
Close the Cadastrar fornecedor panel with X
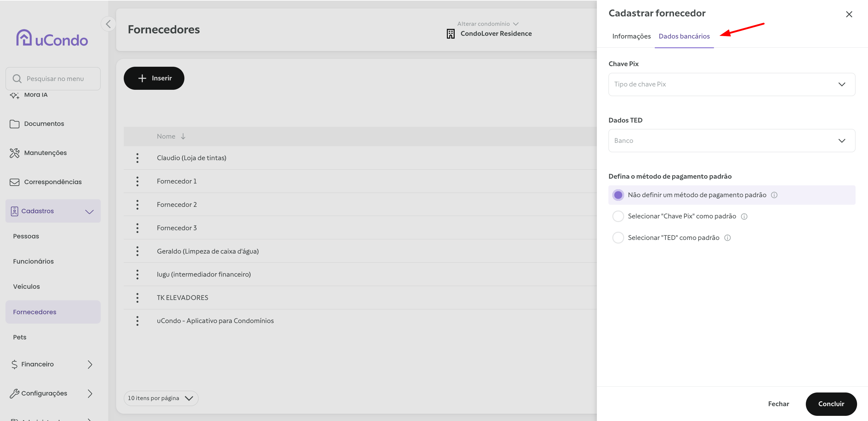849,14
